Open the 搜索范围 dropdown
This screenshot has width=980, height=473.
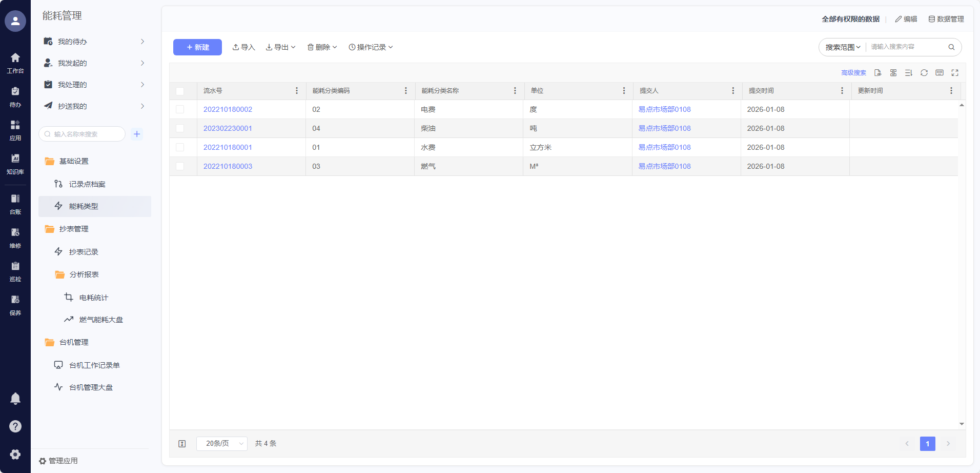(843, 47)
